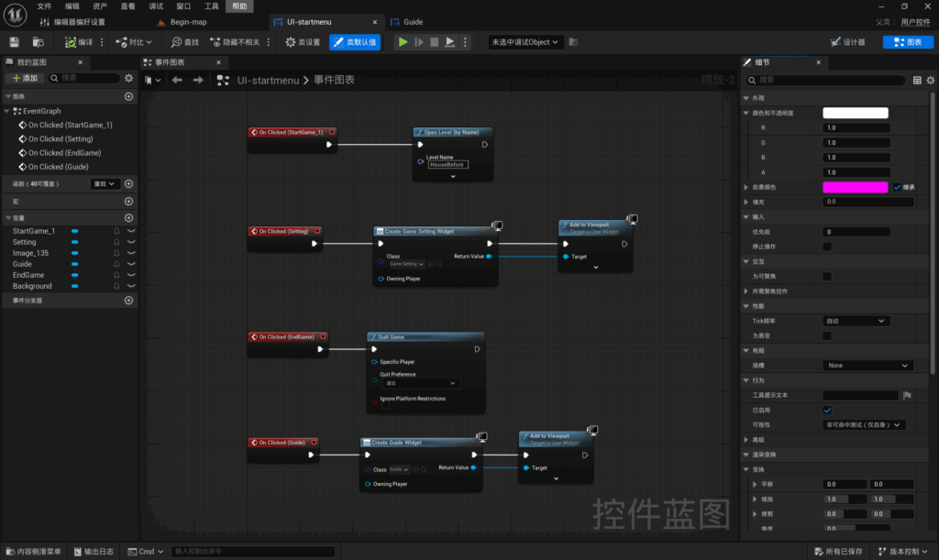939x560 pixels.
Task: Toggle Ignore Platform Restrictions checkbox on Quit Game
Action: (386, 406)
